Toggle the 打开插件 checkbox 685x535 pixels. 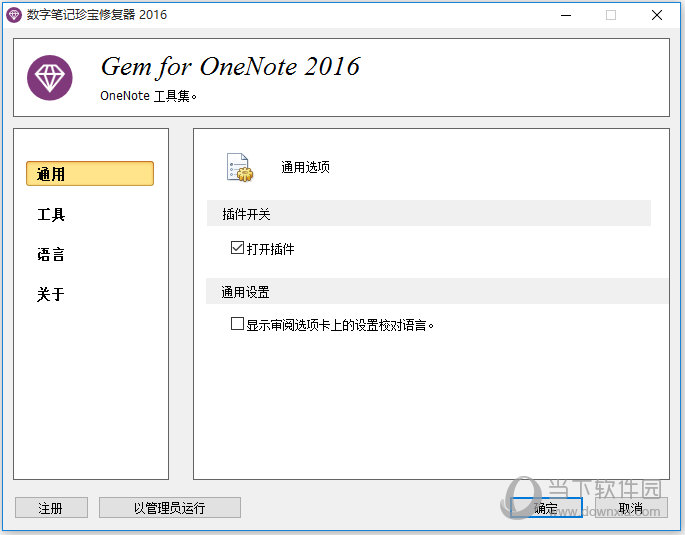tap(237, 248)
